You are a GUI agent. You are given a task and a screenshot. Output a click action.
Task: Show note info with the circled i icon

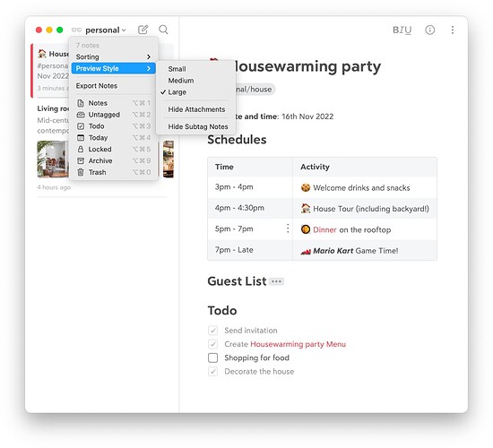click(429, 30)
